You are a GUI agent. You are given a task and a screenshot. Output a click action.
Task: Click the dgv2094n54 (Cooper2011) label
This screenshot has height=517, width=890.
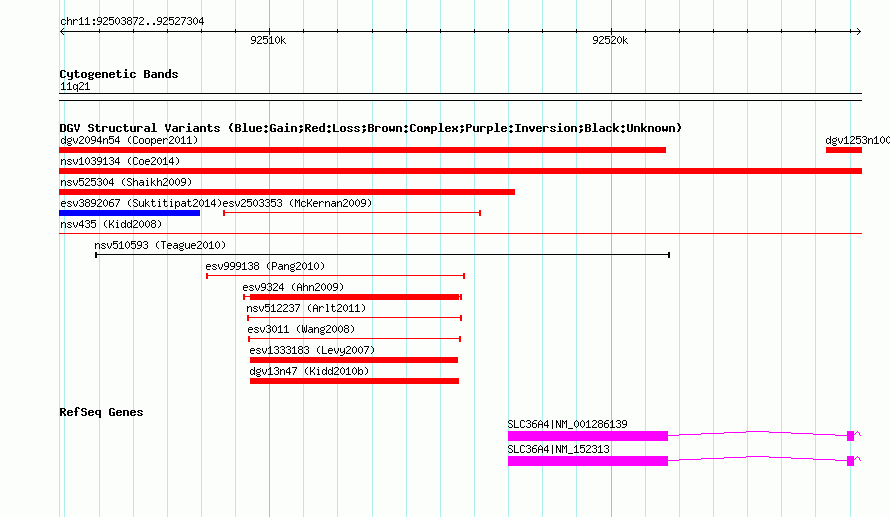pos(129,140)
